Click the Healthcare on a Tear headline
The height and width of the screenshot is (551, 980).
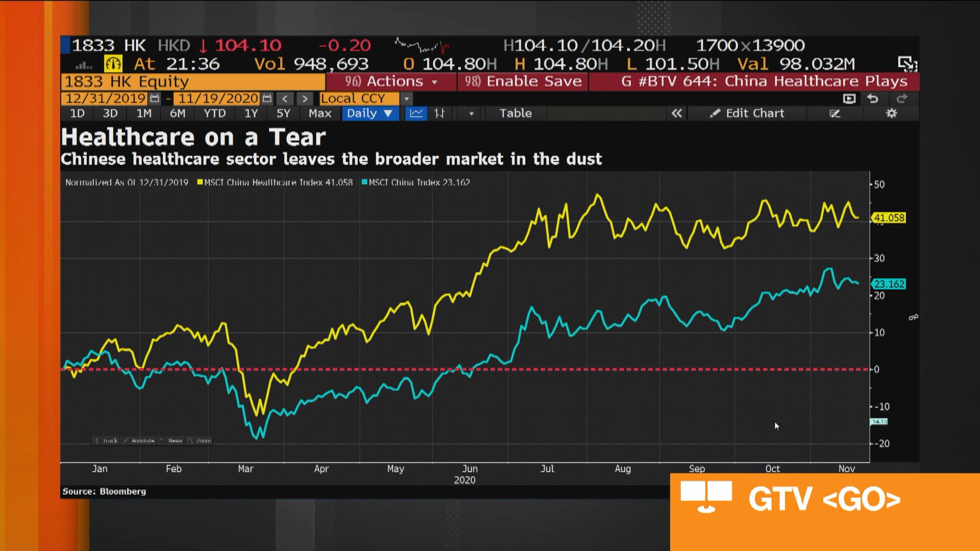[x=193, y=137]
